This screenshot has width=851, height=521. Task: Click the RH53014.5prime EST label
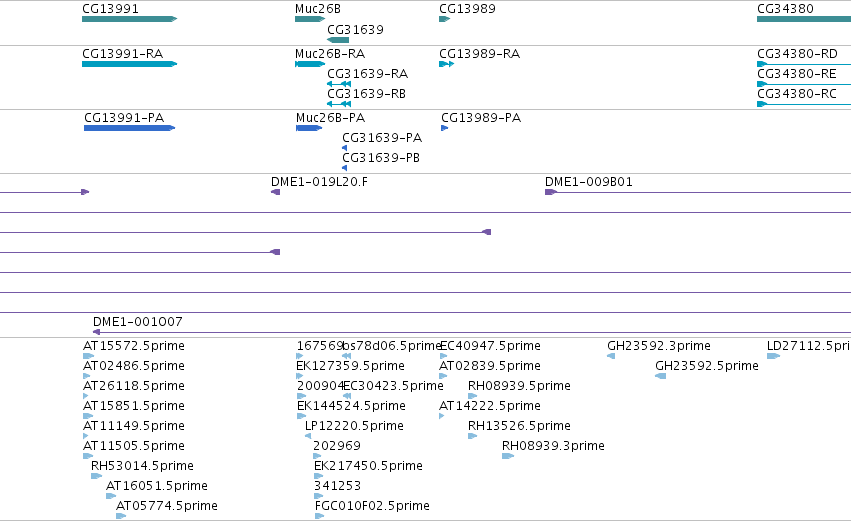(x=142, y=466)
